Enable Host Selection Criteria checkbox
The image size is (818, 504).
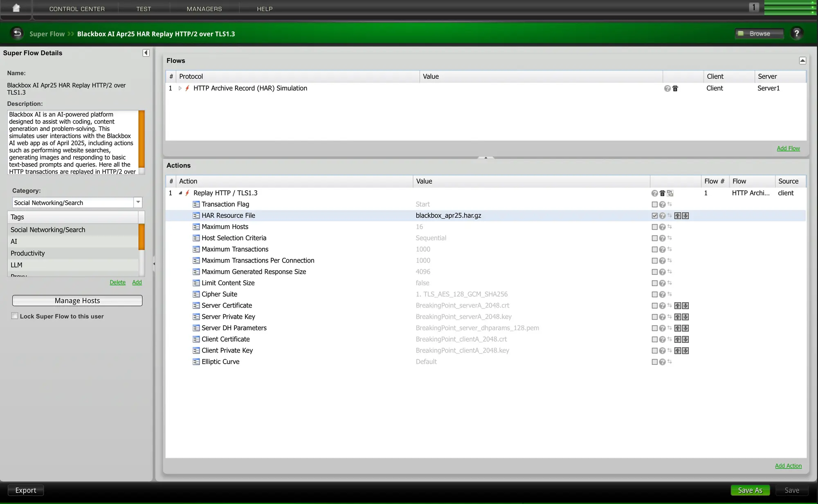click(x=654, y=238)
